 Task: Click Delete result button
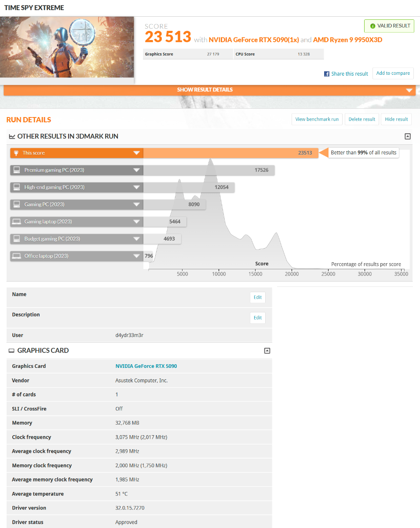coord(362,119)
